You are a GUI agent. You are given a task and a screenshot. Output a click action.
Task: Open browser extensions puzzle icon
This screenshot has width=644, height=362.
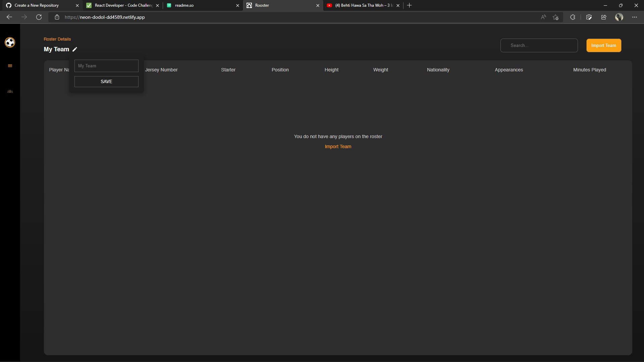573,17
